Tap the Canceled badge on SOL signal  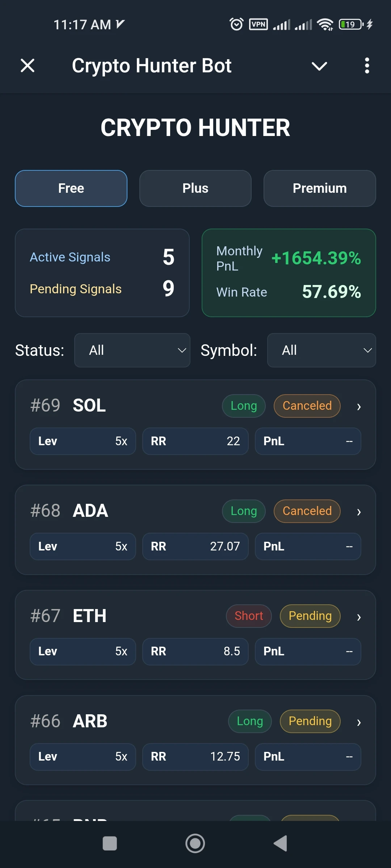pyautogui.click(x=307, y=406)
